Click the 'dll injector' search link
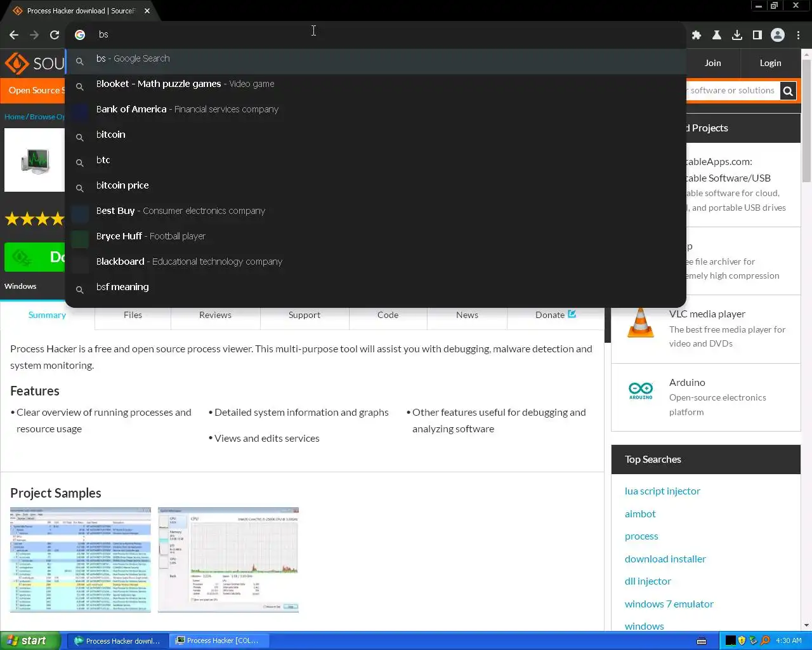Viewport: 812px width, 650px height. (x=648, y=581)
